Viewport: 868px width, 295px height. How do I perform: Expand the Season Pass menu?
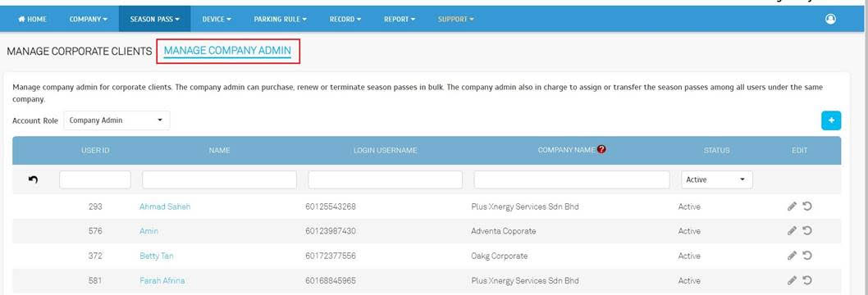click(155, 19)
